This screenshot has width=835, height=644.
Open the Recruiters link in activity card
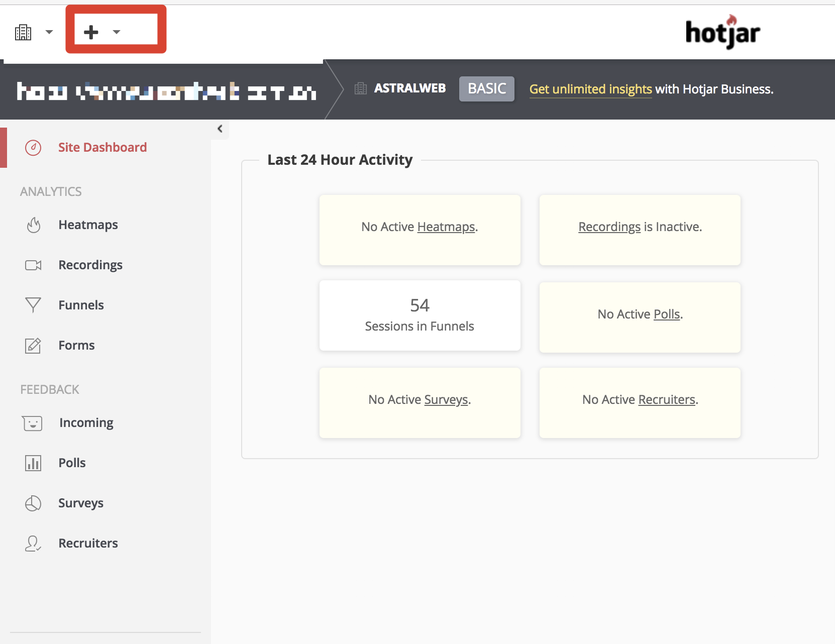666,400
